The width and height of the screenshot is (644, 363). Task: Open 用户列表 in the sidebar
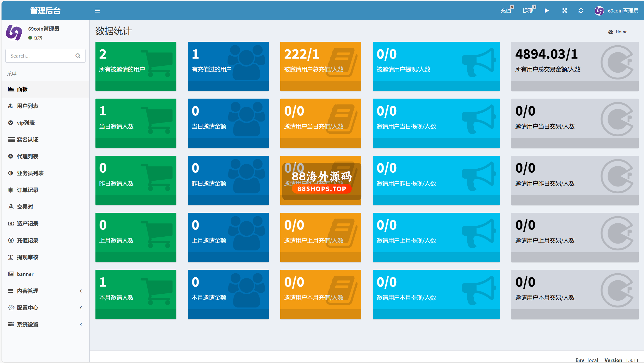point(27,106)
